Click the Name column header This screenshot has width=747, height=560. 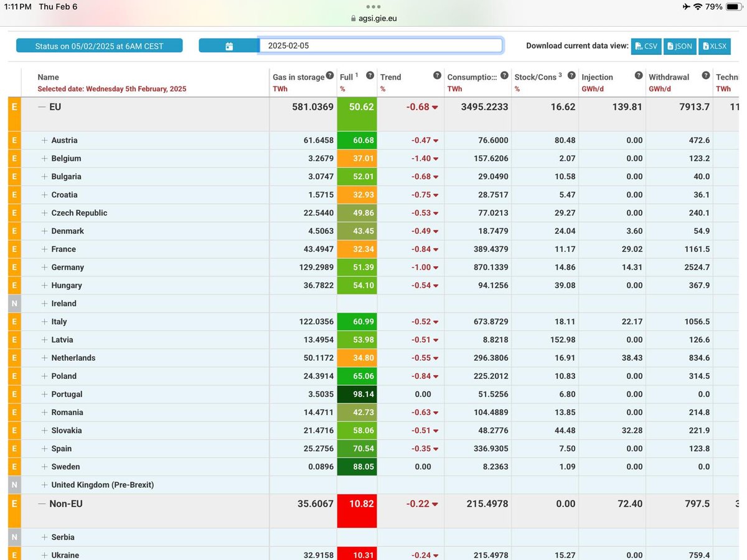pos(49,77)
